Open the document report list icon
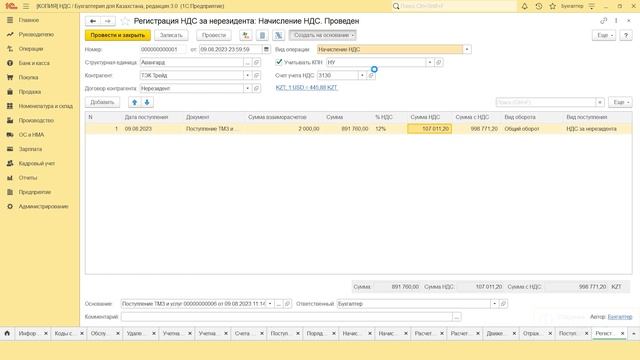Screen dimensions: 640x360 click(262, 36)
